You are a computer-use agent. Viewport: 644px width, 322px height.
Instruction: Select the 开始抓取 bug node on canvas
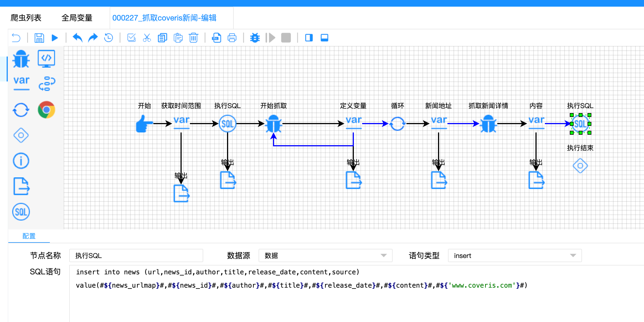pyautogui.click(x=273, y=124)
